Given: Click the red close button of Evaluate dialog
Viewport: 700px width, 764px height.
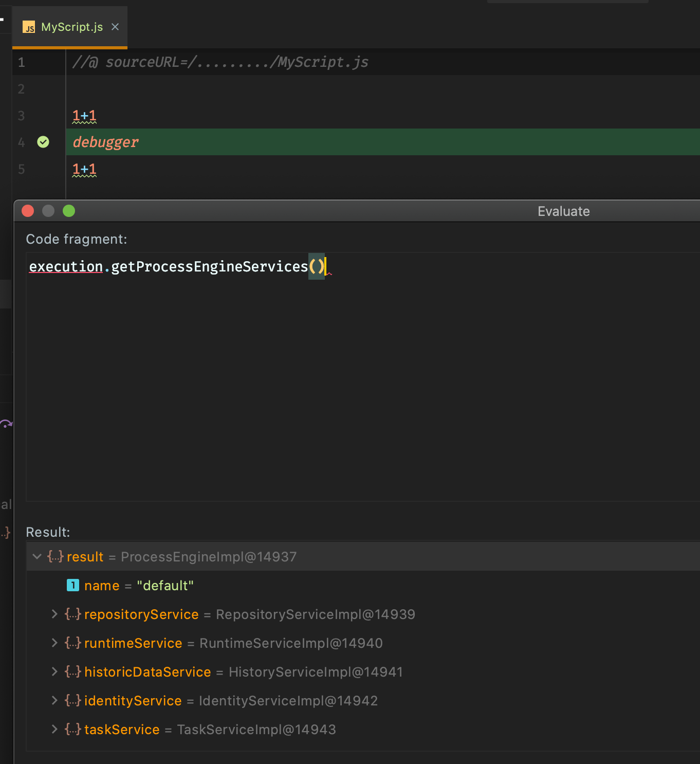Looking at the screenshot, I should point(28,211).
